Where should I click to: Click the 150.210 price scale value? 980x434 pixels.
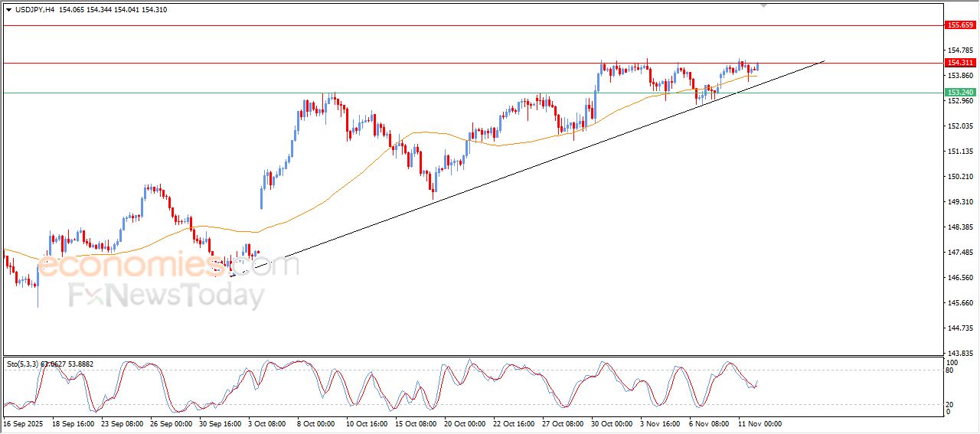[x=959, y=177]
